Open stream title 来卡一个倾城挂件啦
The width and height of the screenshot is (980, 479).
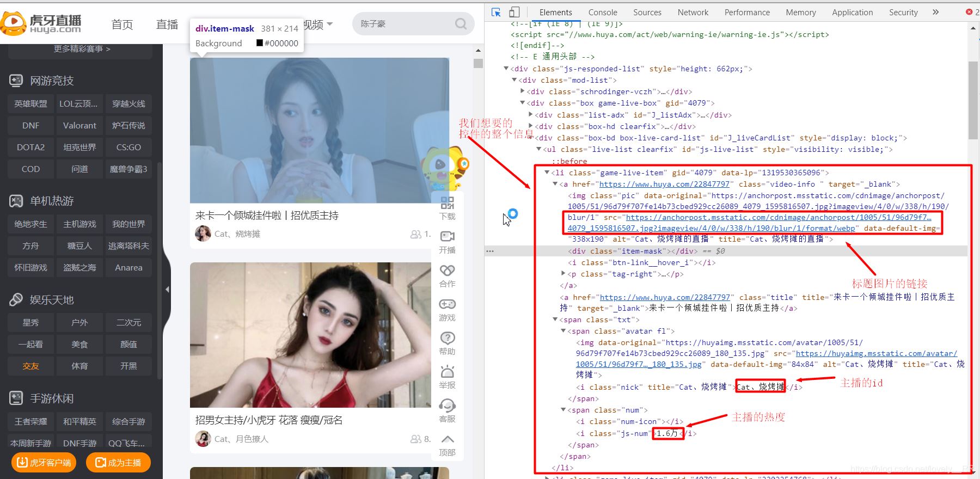(267, 216)
